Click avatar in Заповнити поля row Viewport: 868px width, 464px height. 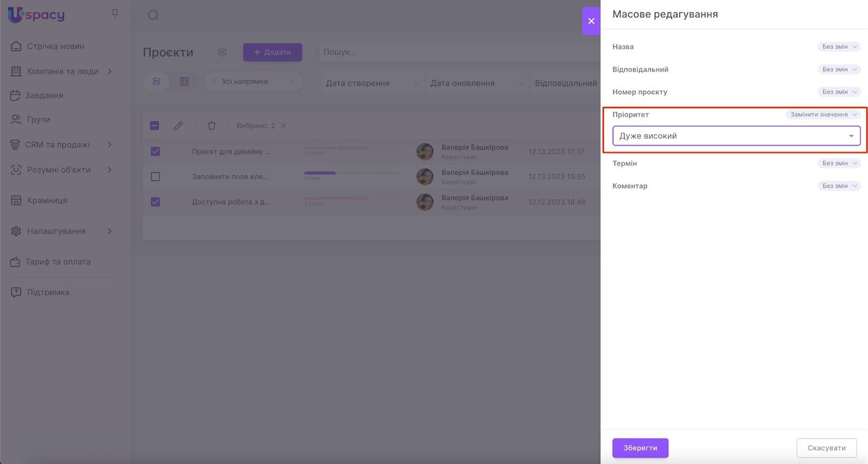(x=425, y=177)
